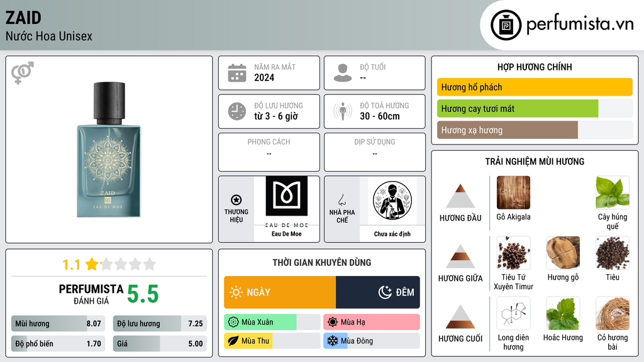This screenshot has width=644, height=362.
Task: Click the Nước Hoa Unisex subtitle
Action: (49, 36)
